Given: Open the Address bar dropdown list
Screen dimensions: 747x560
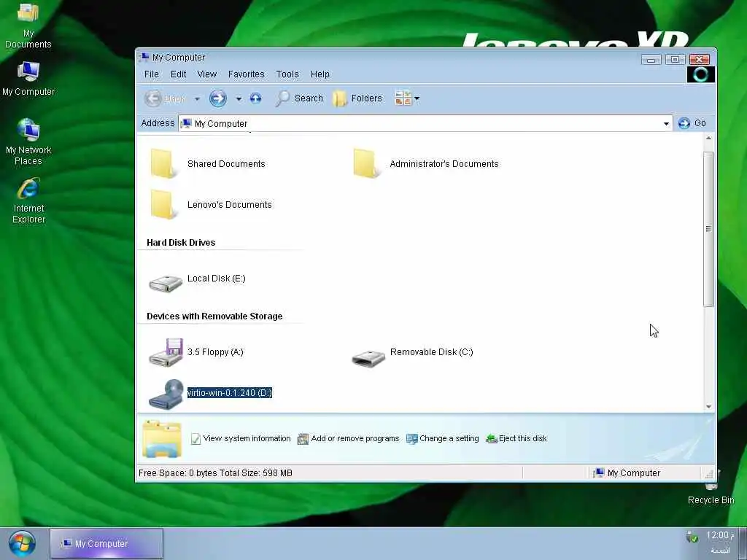Looking at the screenshot, I should 666,124.
